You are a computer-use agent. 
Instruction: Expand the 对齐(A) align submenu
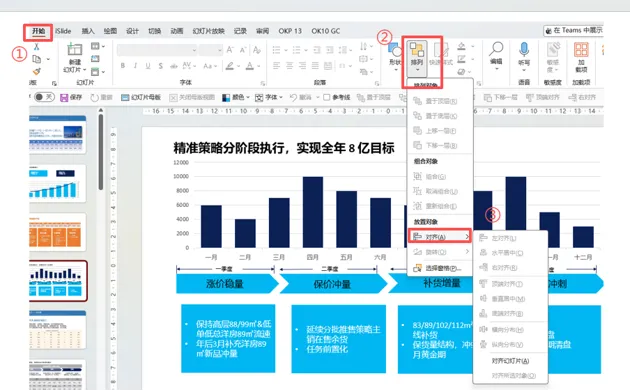[x=440, y=237]
